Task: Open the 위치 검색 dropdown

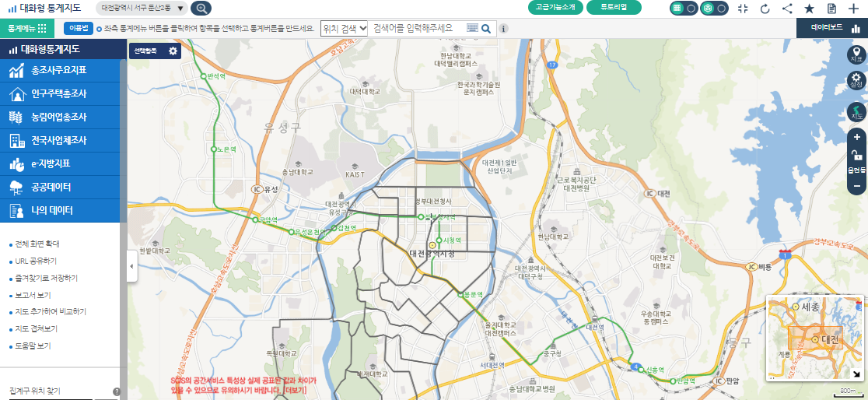Action: (x=344, y=28)
